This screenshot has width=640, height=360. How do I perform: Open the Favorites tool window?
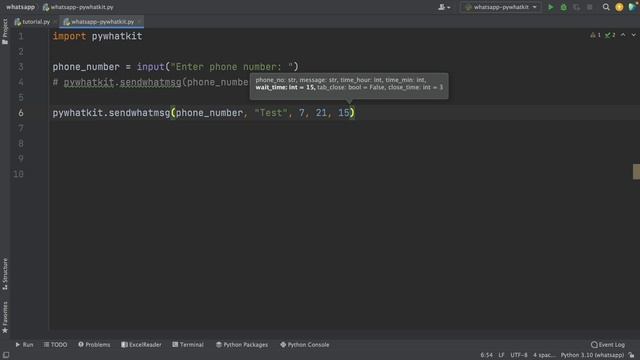click(x=5, y=317)
